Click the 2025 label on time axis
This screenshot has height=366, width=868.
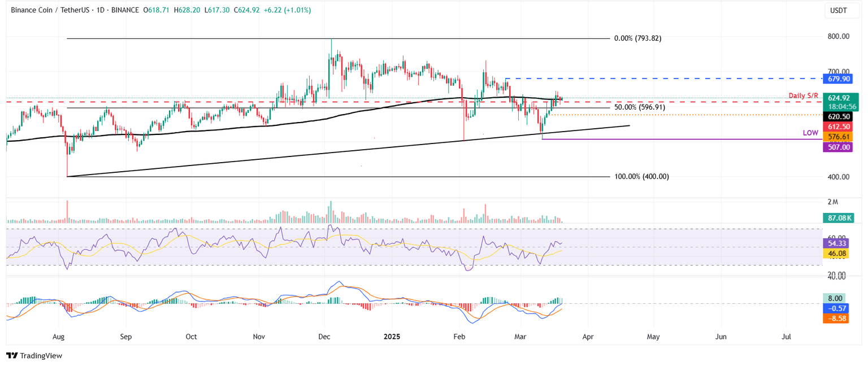pos(392,336)
